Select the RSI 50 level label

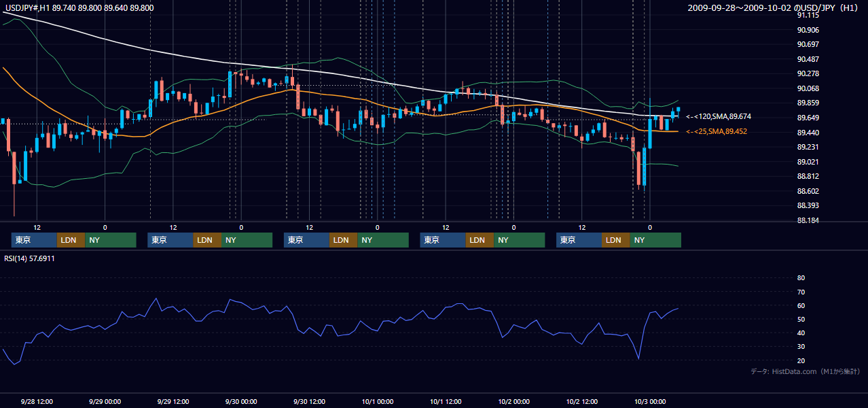coord(801,319)
